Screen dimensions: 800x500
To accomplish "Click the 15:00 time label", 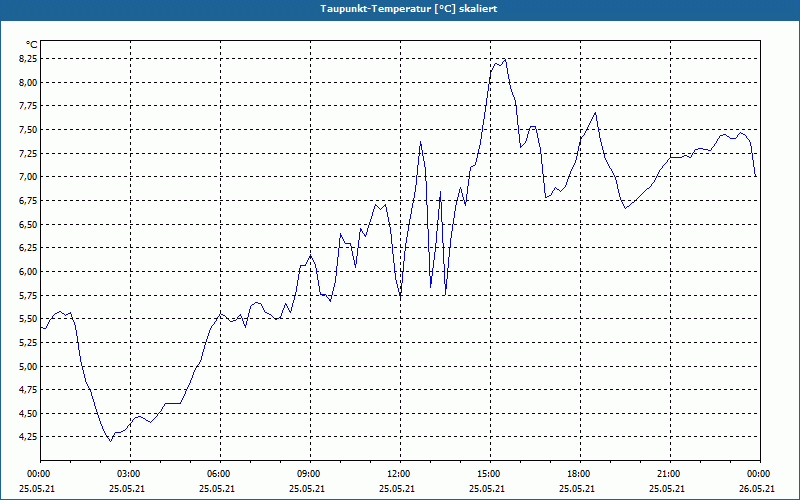I will pyautogui.click(x=490, y=474).
